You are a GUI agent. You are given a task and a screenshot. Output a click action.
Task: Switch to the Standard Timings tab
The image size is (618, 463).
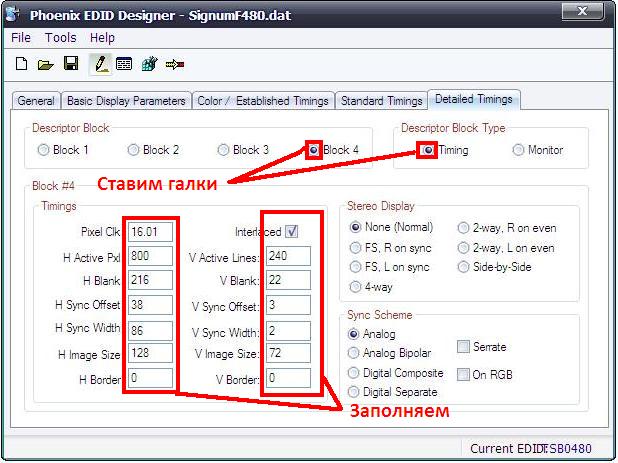380,100
